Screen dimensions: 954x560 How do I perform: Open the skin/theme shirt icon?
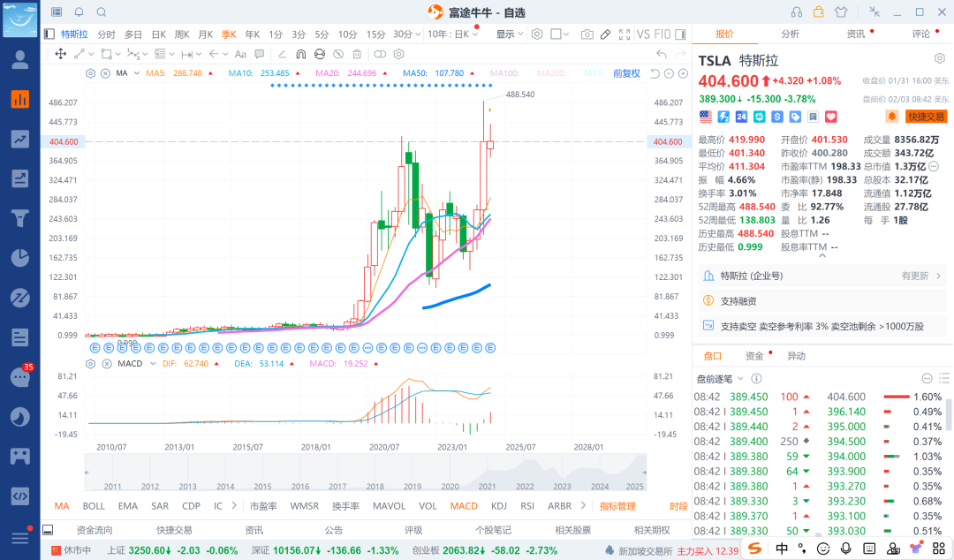[841, 12]
